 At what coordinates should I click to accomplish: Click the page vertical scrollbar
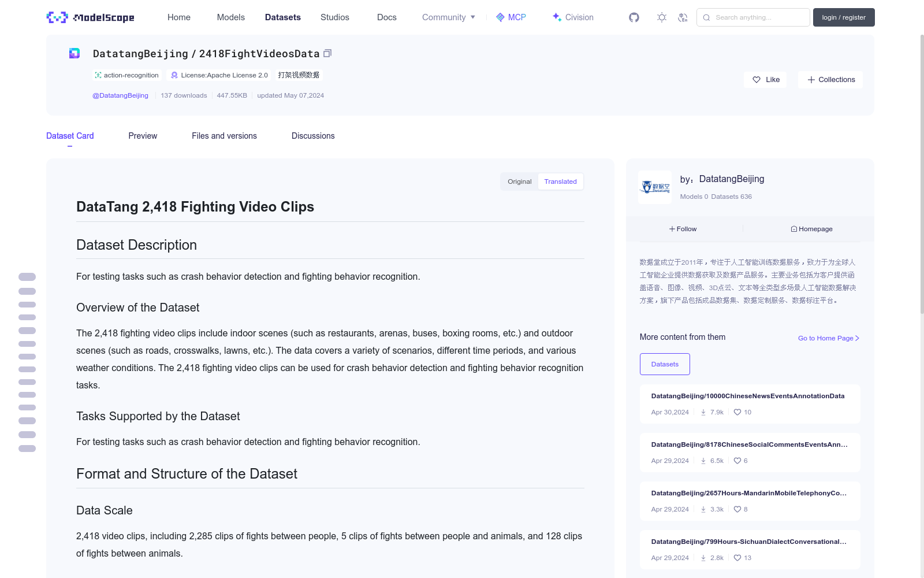(x=922, y=173)
